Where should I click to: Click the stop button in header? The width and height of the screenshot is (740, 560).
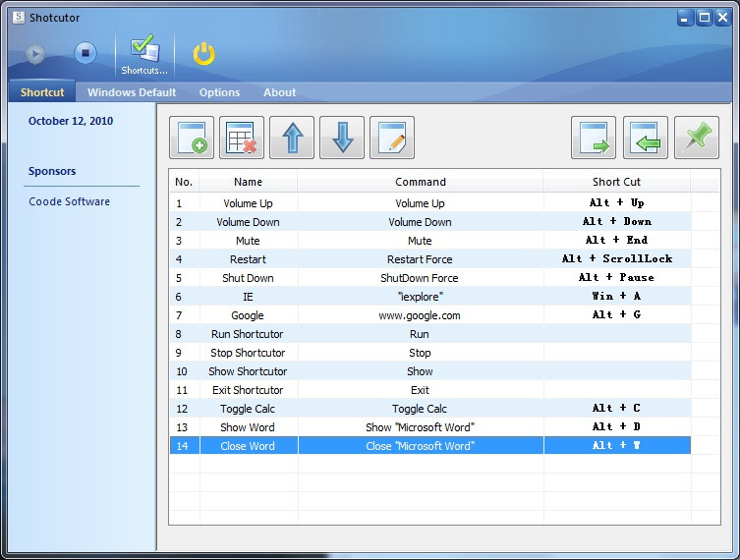coord(85,53)
